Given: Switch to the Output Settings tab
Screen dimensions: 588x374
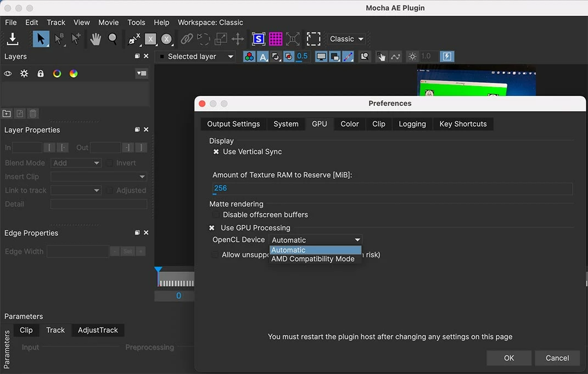Looking at the screenshot, I should 234,124.
